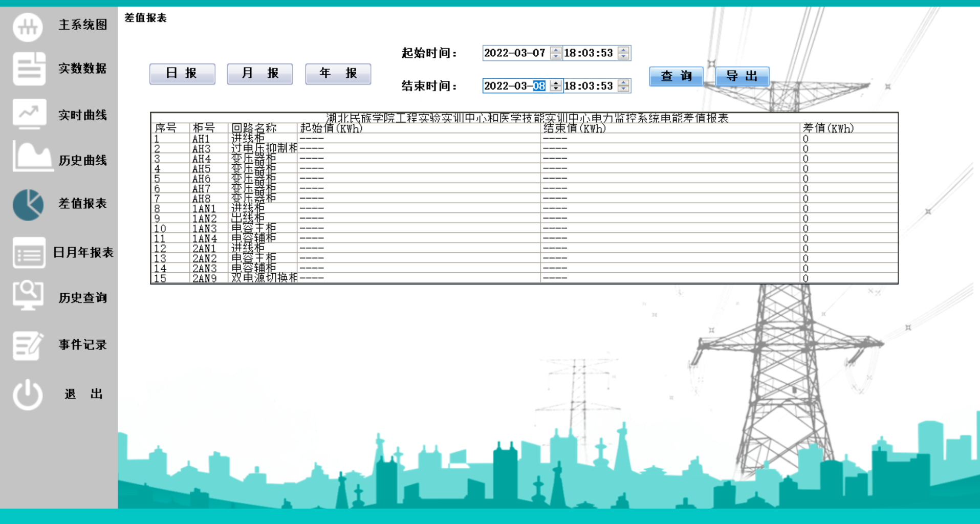The image size is (980, 524).
Task: Select the 差值报表 tab at top
Action: coord(144,18)
